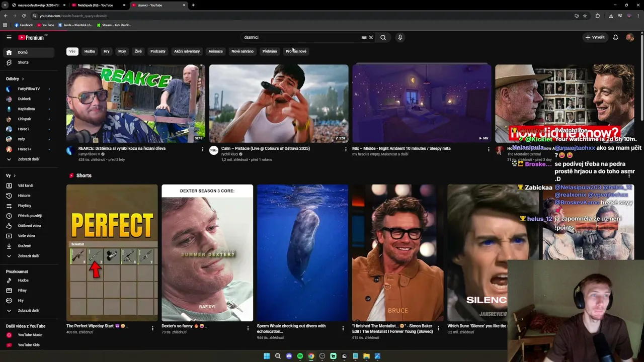Bookmark this page with the star icon

tap(585, 16)
